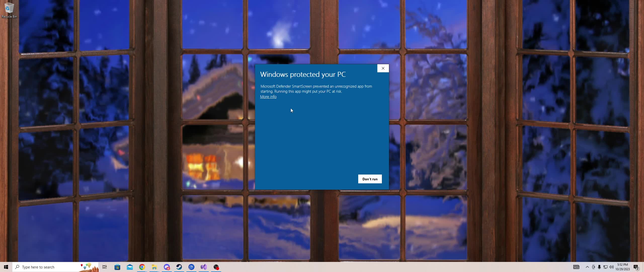The height and width of the screenshot is (272, 644).
Task: Open the Recycle Bin desktop icon
Action: pyautogui.click(x=9, y=10)
